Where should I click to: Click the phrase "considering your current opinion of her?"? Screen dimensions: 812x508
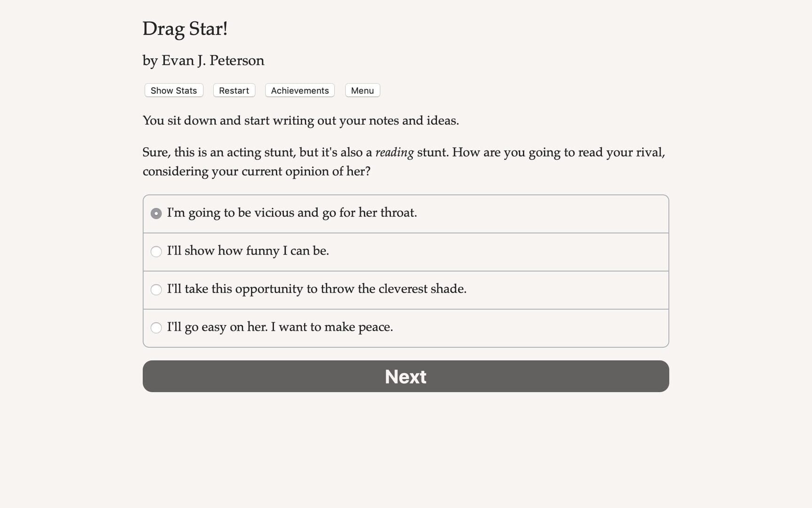(x=256, y=171)
